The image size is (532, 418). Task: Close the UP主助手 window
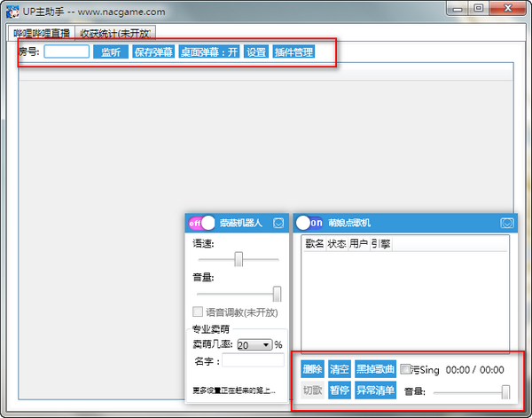(x=508, y=8)
